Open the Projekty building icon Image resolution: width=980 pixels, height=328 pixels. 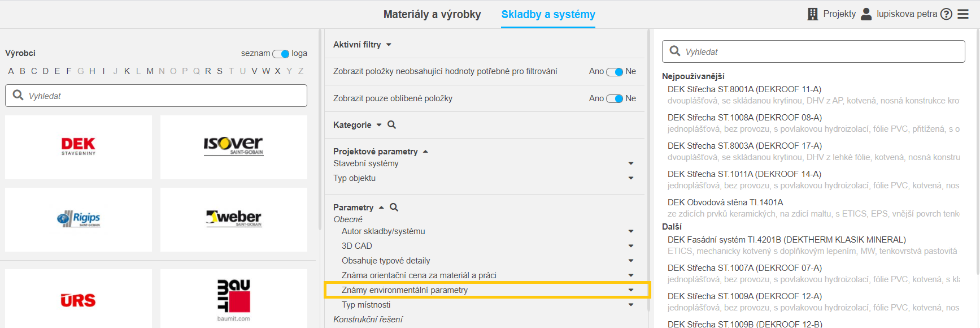813,14
